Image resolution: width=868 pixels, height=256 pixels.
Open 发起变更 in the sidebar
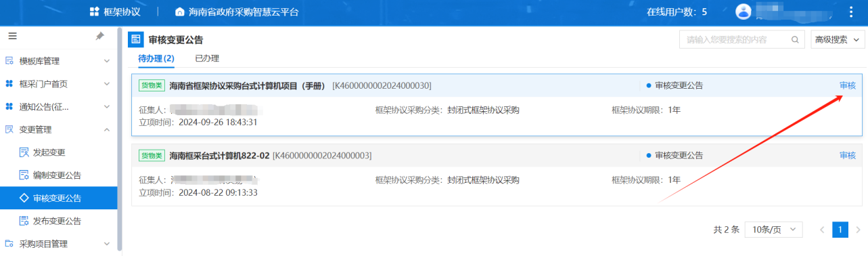(x=49, y=152)
